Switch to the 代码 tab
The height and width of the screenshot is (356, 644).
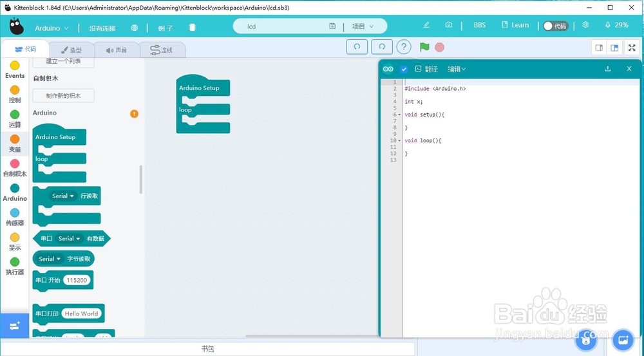(26, 50)
